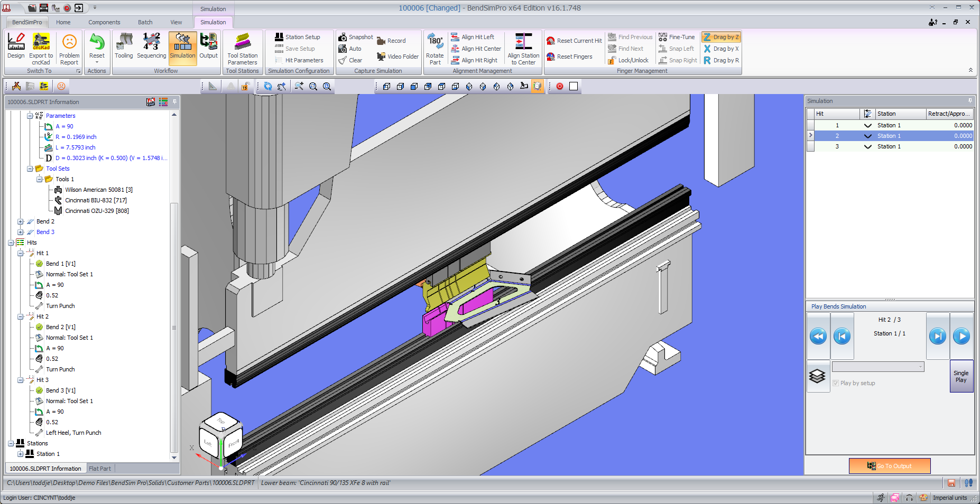Image resolution: width=980 pixels, height=504 pixels.
Task: Toggle Single Play mode
Action: 961,376
